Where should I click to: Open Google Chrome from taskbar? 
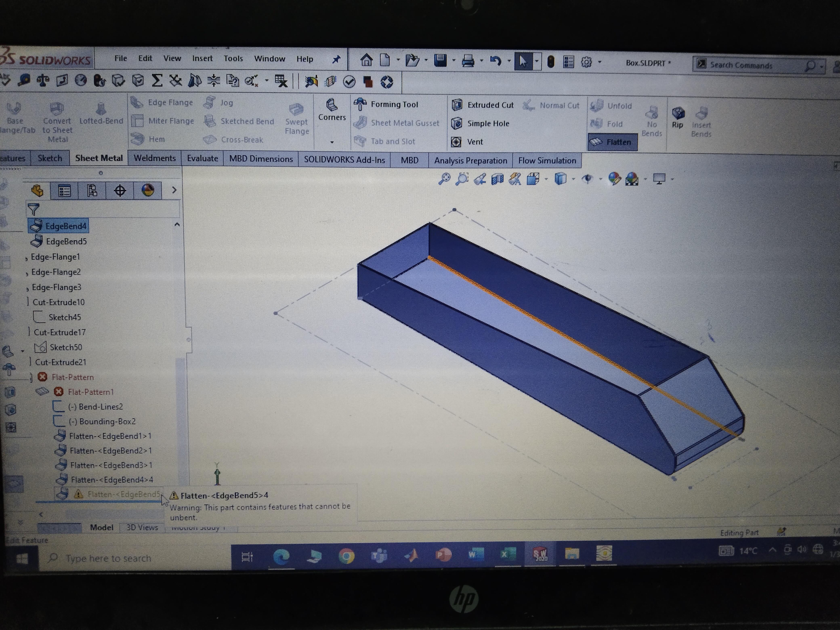tap(346, 556)
